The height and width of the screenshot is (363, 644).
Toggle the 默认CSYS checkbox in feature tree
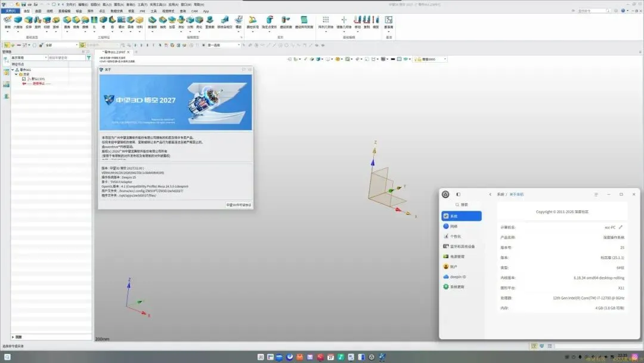pyautogui.click(x=24, y=79)
